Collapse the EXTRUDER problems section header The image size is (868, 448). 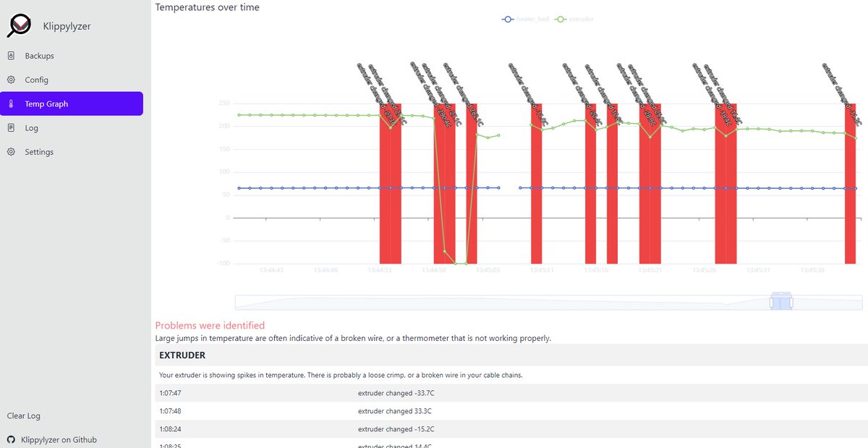point(183,355)
